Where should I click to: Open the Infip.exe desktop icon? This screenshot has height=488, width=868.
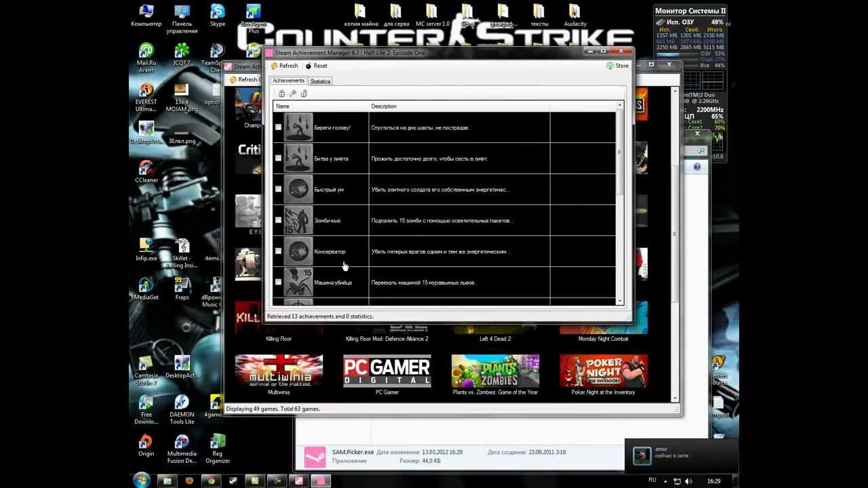146,250
